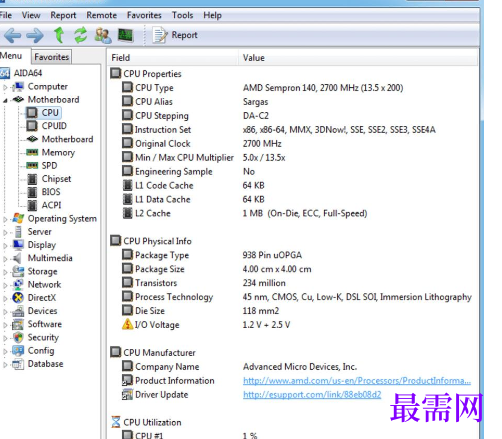Select the Company Name row

(x=293, y=367)
